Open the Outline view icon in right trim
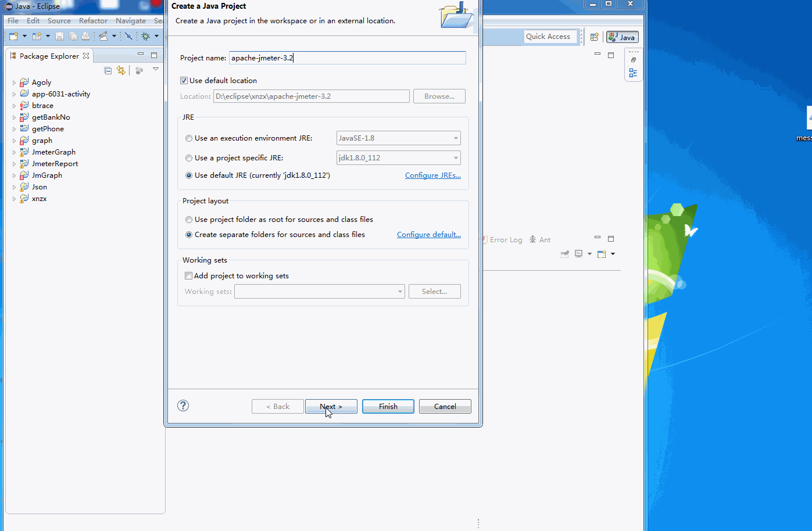 (634, 73)
